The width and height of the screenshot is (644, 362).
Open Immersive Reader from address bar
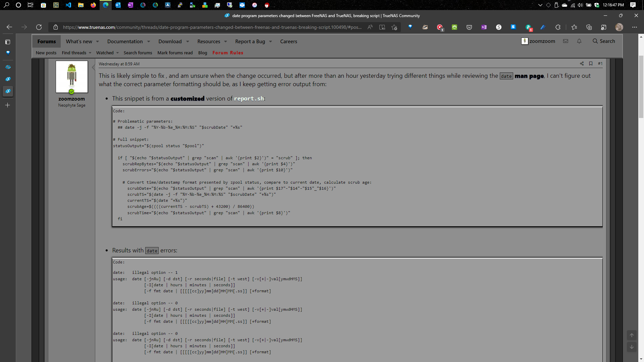point(382,27)
